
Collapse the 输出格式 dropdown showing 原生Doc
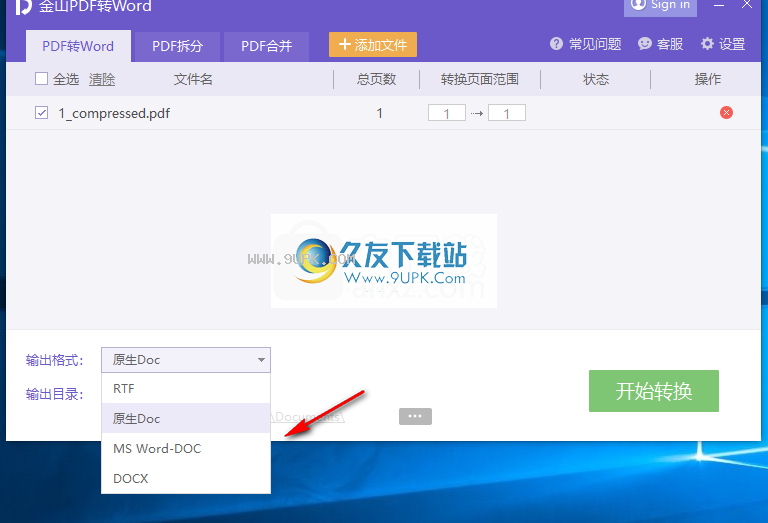tap(186, 360)
